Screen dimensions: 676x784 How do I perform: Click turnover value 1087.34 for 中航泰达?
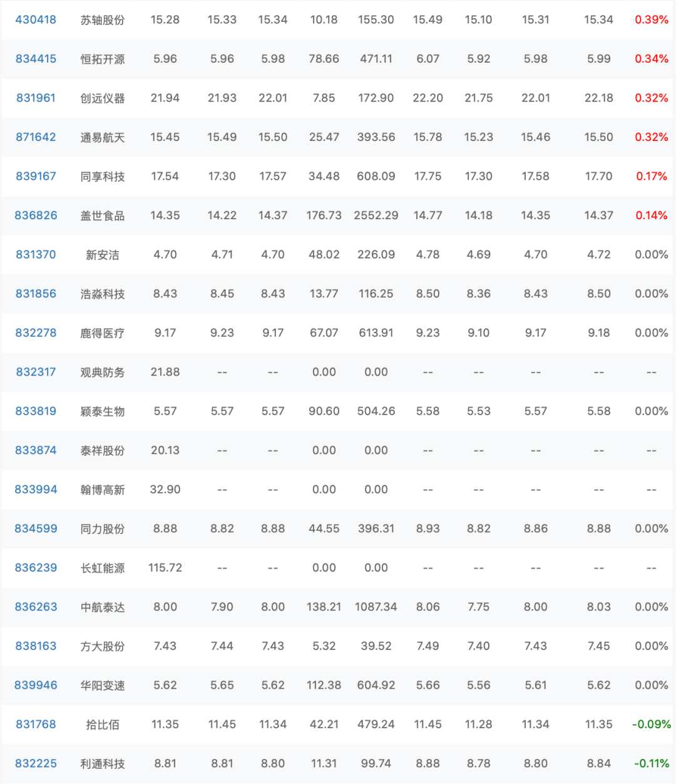(x=376, y=607)
